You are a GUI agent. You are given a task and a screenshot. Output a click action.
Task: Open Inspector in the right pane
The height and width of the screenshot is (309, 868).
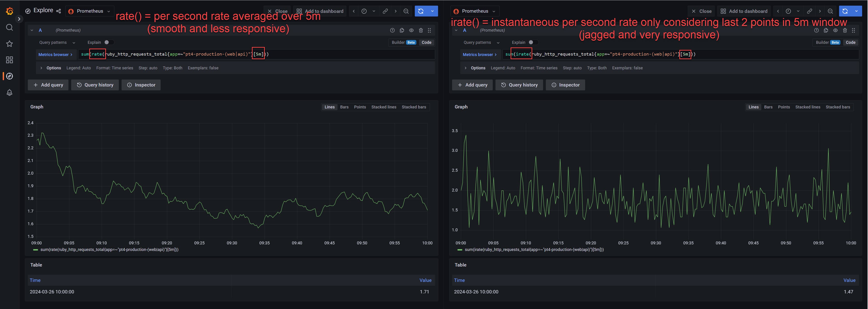(x=565, y=85)
